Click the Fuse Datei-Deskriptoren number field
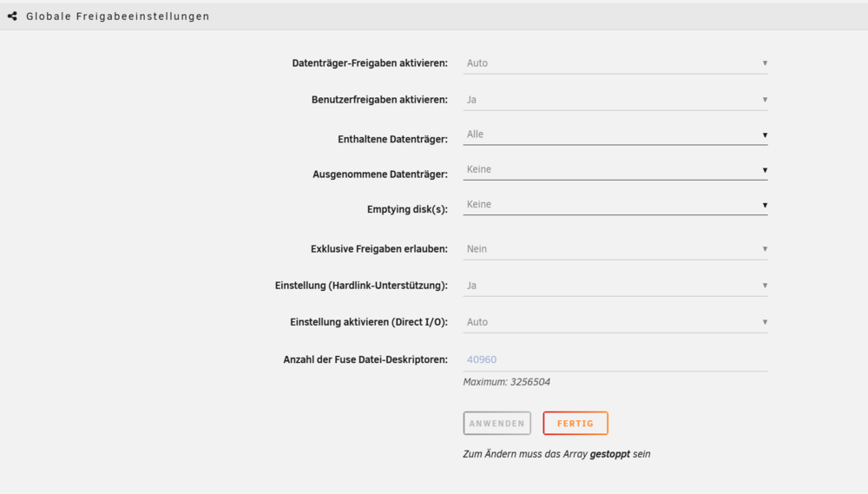 click(615, 360)
